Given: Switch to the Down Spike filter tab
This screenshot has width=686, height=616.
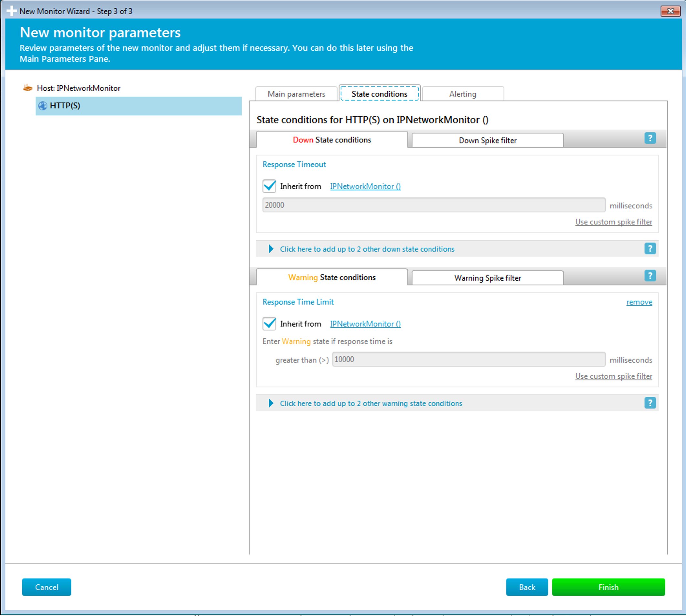Looking at the screenshot, I should (488, 141).
